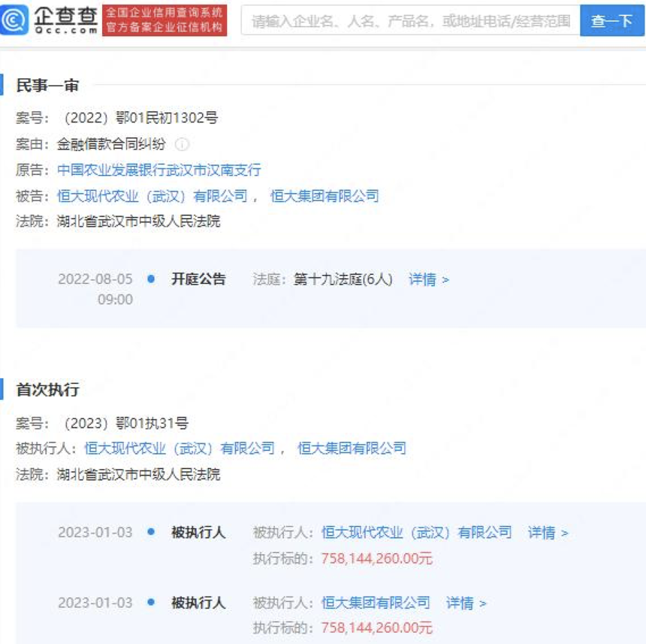View 详情 for the 开庭公告 entry
This screenshot has height=644, width=646.
(x=428, y=280)
